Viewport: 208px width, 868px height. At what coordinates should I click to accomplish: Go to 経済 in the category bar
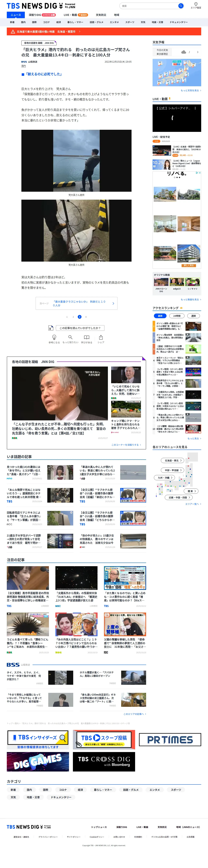[59, 22]
